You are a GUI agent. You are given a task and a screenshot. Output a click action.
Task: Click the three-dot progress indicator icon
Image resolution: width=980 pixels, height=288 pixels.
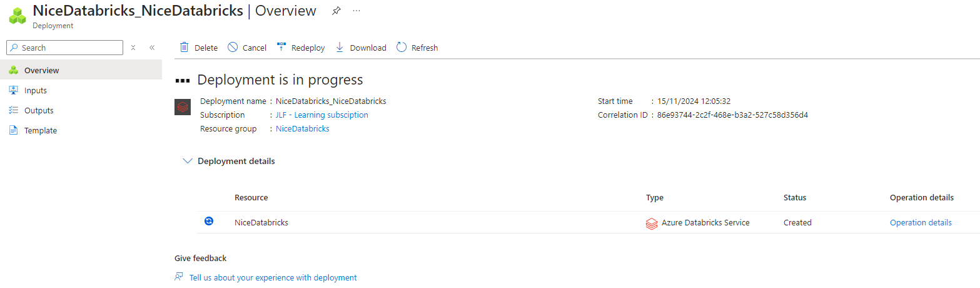click(183, 80)
